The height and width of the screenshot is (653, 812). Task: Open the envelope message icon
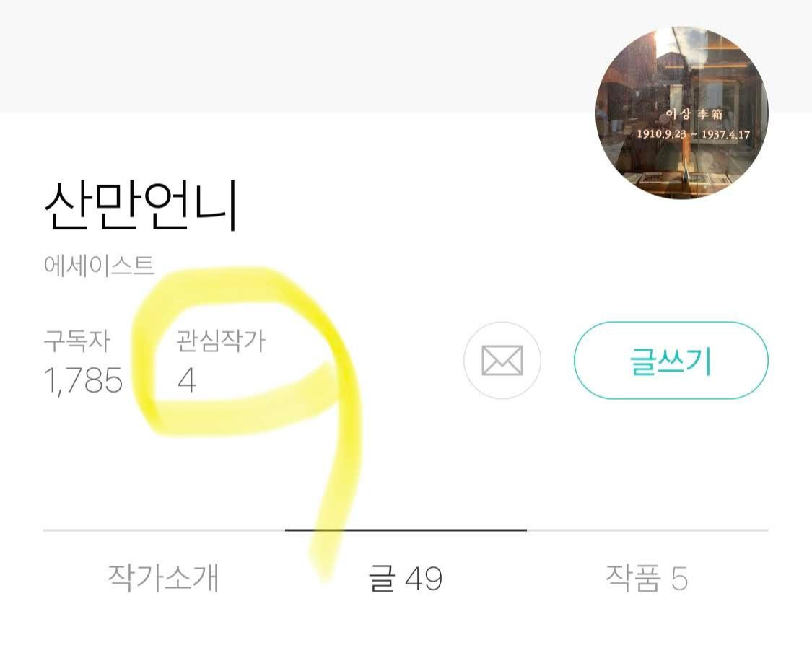[502, 361]
